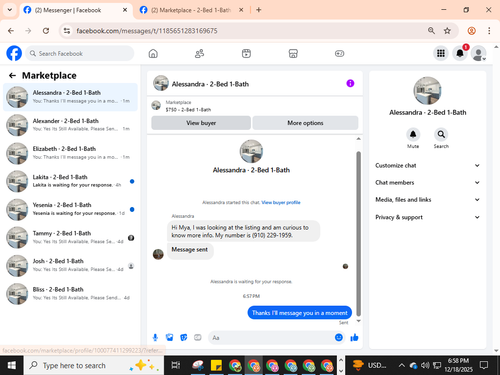Open a new browser tab

pyautogui.click(x=258, y=10)
